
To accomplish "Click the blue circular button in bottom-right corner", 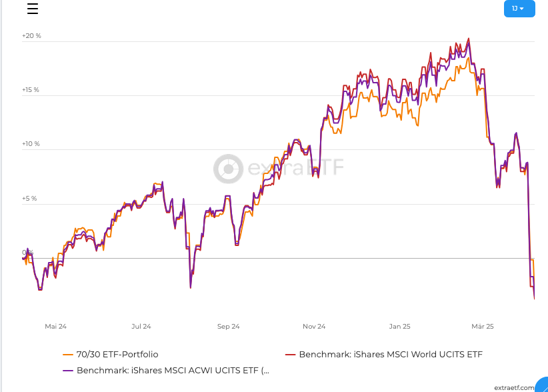I will [543, 387].
